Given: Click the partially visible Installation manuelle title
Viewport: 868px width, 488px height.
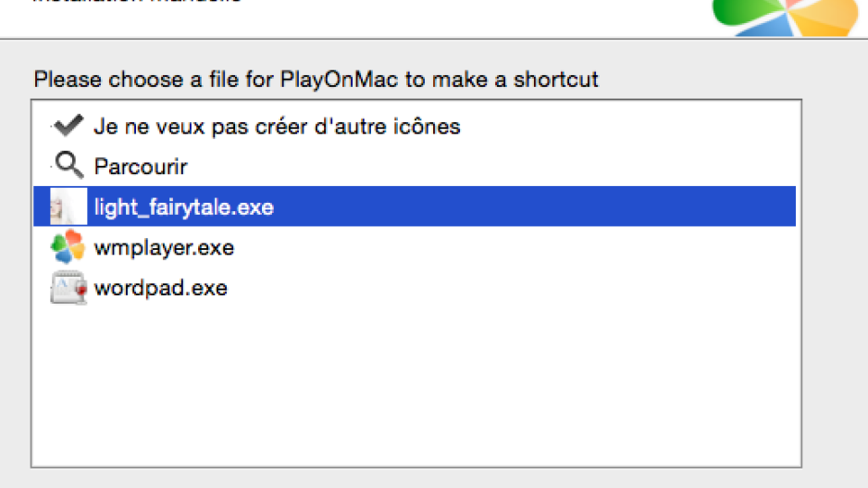Looking at the screenshot, I should pyautogui.click(x=137, y=1).
